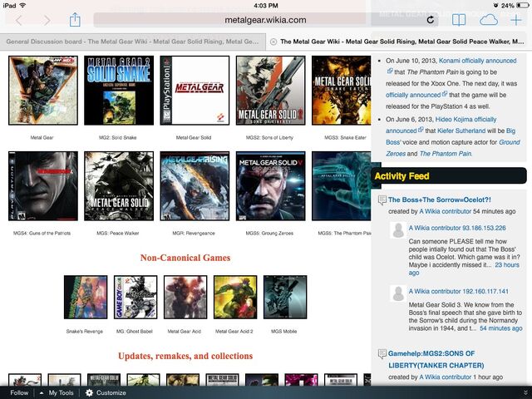Open MGS Mobile cover thumbnail
This screenshot has width=532, height=399.
click(x=285, y=297)
